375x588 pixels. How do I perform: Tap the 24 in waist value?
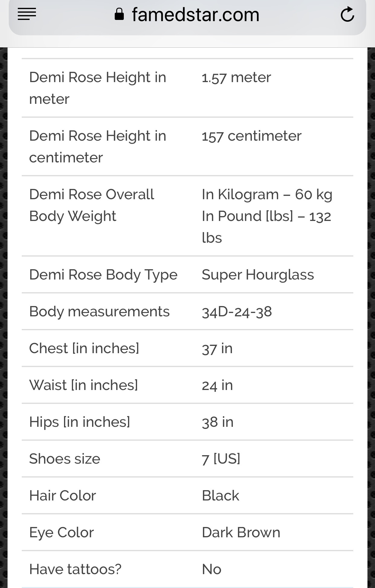(x=217, y=385)
